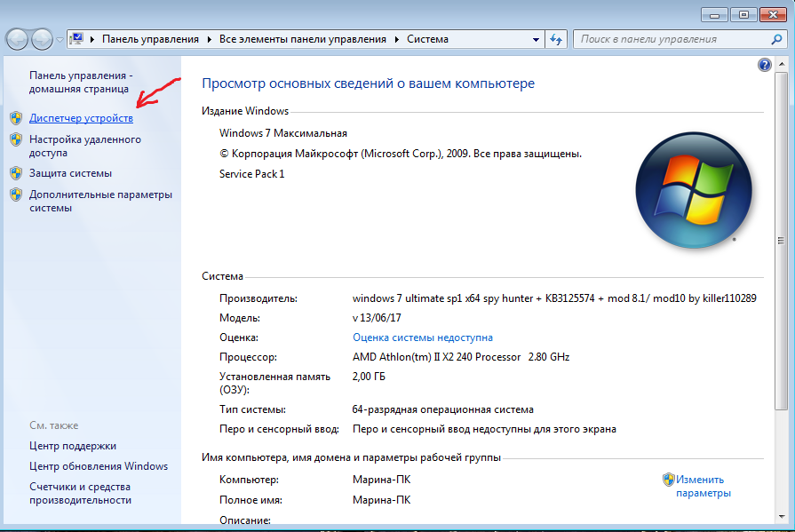Viewport: 795px width, 532px height.
Task: Click shield icon beside Дополнительные параметры системы
Action: click(x=16, y=195)
